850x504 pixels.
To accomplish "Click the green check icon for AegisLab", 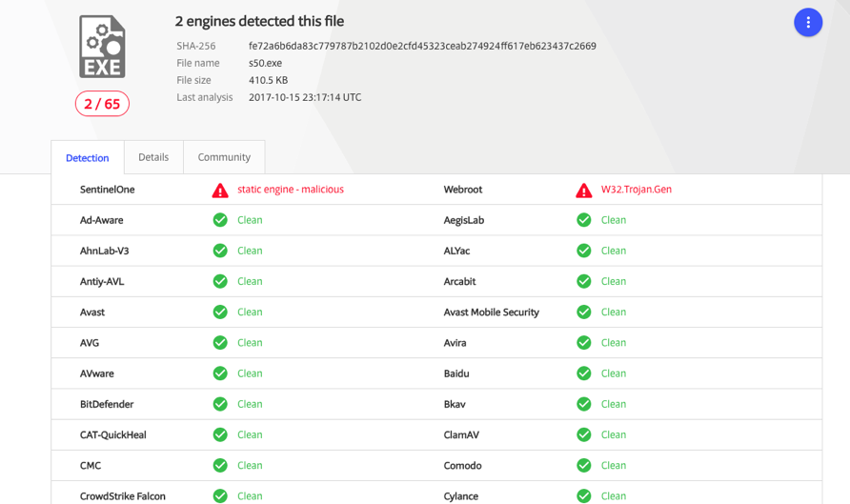I will (x=584, y=220).
